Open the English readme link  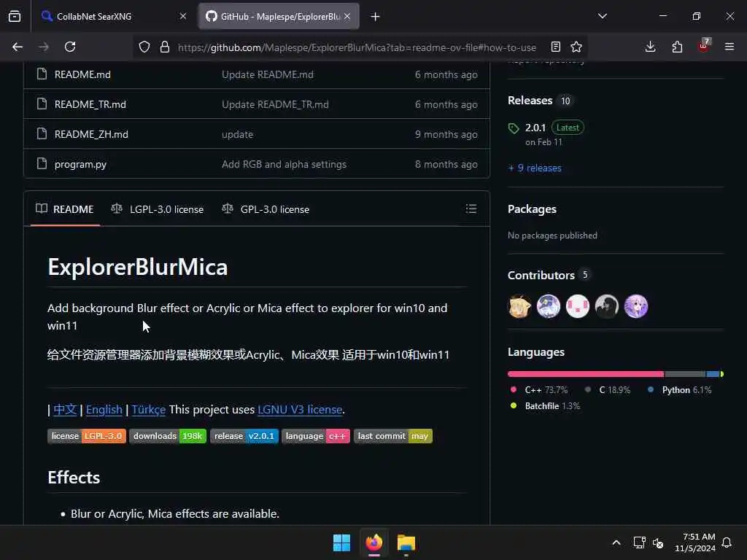coord(104,410)
